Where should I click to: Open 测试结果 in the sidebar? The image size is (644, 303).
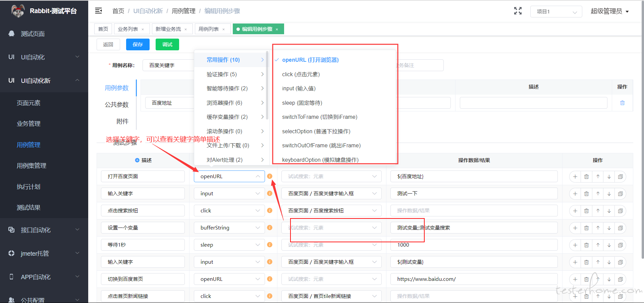click(x=44, y=207)
